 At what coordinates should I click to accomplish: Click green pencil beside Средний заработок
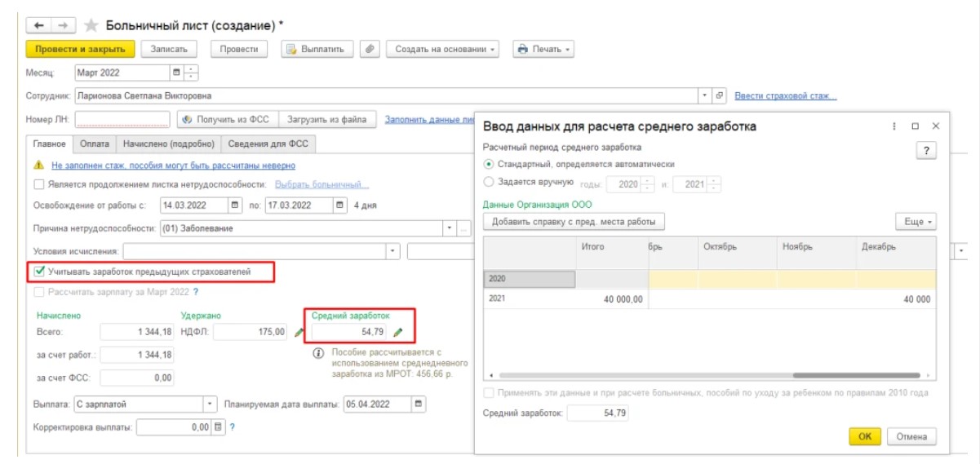click(x=398, y=332)
